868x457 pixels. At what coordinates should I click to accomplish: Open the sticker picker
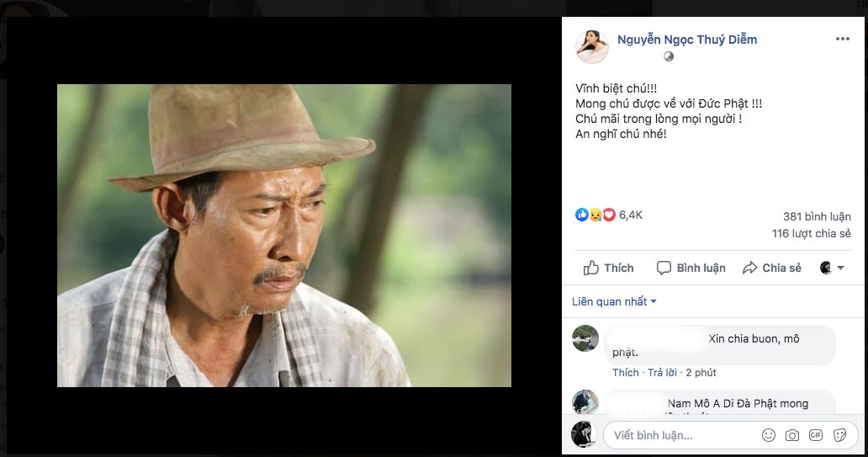839,435
